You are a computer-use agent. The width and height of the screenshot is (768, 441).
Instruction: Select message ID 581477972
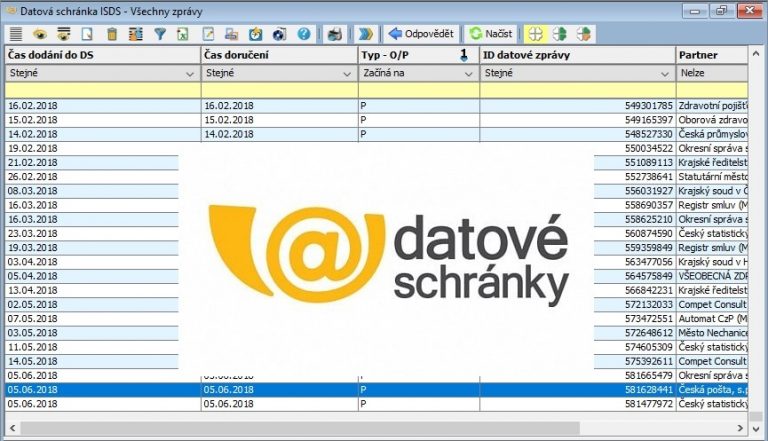click(649, 404)
